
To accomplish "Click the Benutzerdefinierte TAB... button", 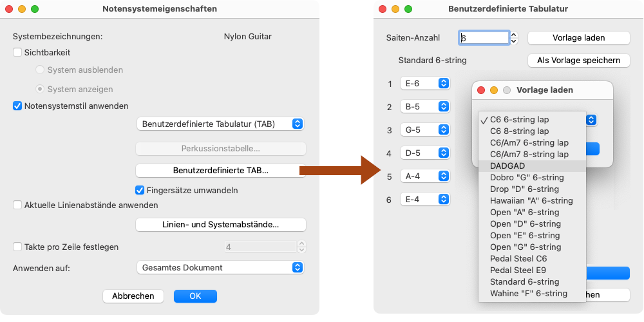I will tap(220, 171).
